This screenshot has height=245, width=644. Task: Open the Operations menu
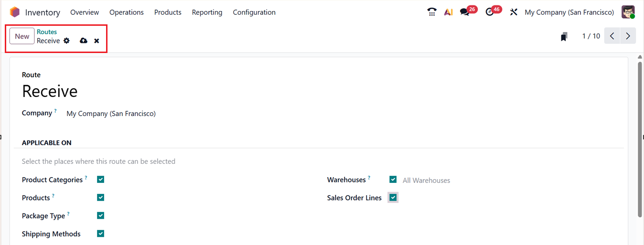click(126, 12)
